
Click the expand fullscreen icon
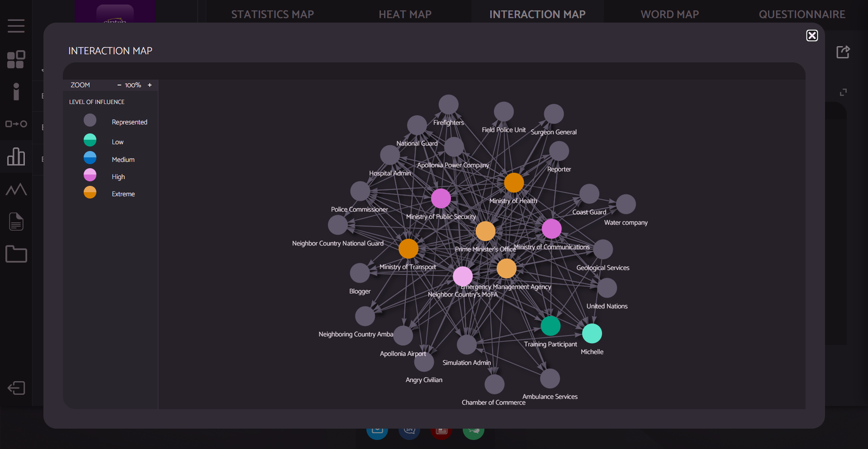[x=843, y=92]
